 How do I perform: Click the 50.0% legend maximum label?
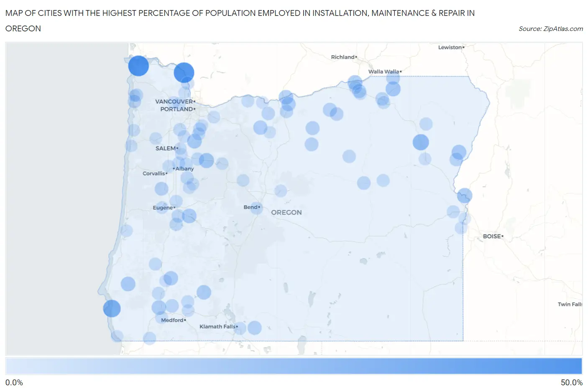(x=572, y=383)
